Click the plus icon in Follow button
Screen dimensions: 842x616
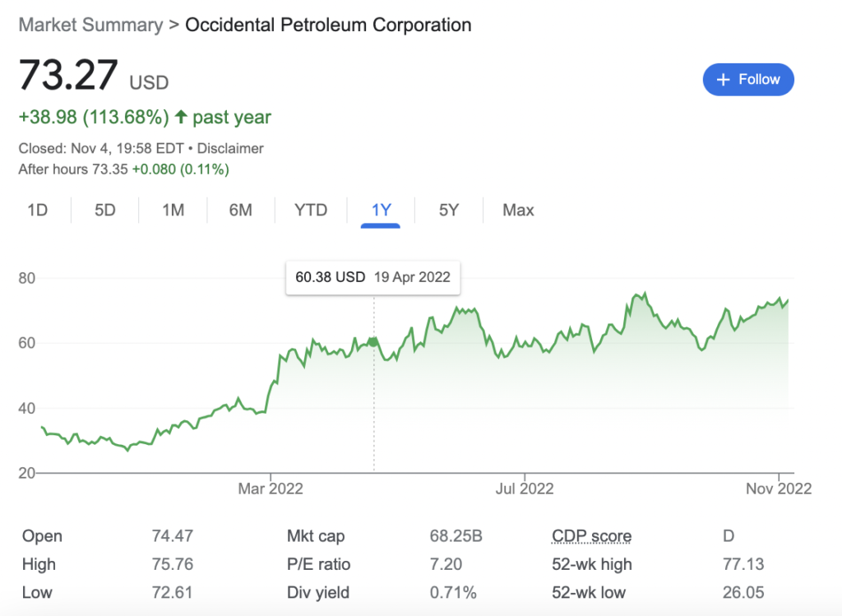coord(724,80)
